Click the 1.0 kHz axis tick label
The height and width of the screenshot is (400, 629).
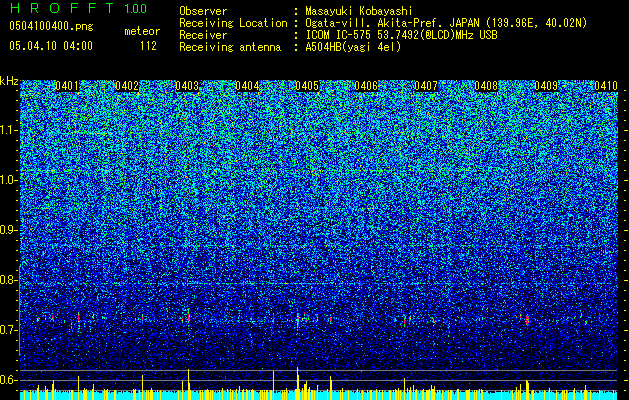coord(9,180)
